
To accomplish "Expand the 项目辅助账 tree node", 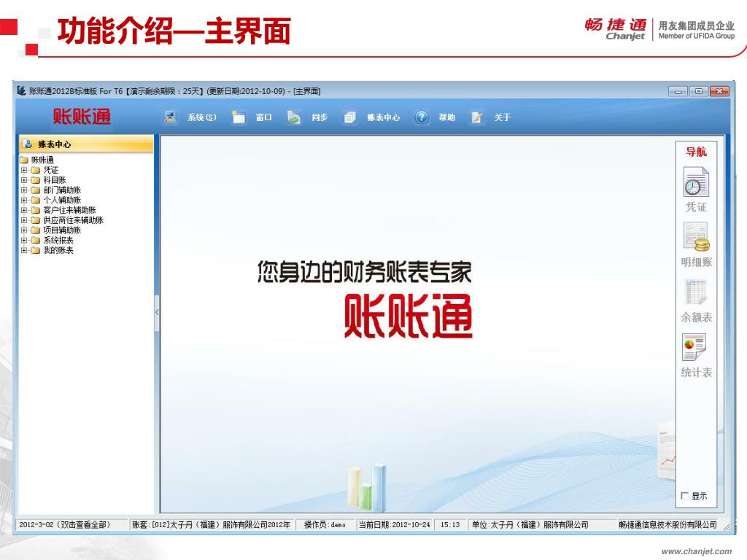I will click(x=24, y=230).
